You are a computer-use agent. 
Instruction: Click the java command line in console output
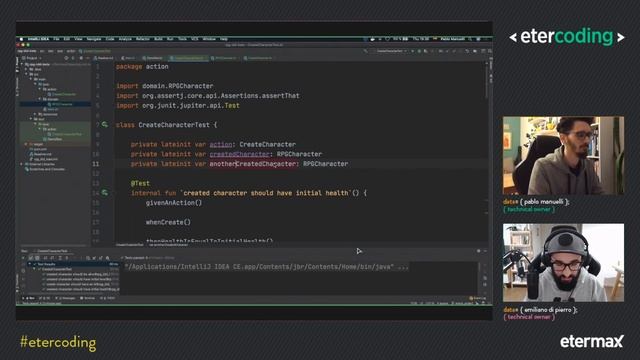click(266, 267)
